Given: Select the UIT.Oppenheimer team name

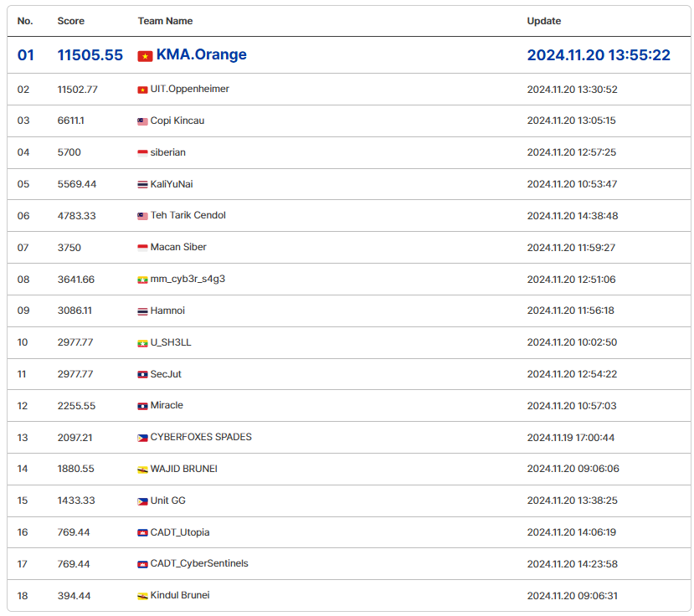Looking at the screenshot, I should (x=190, y=89).
